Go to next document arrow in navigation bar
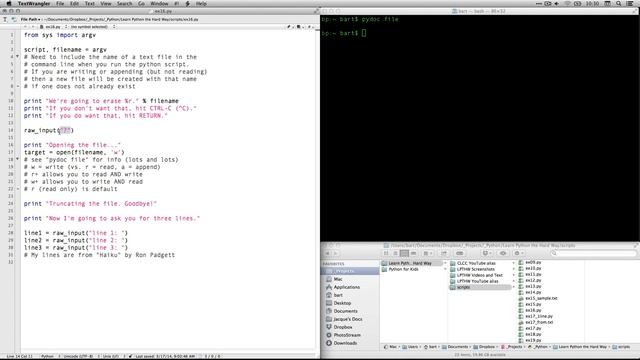Viewport: 640px width, 360px height. [x=33, y=27]
